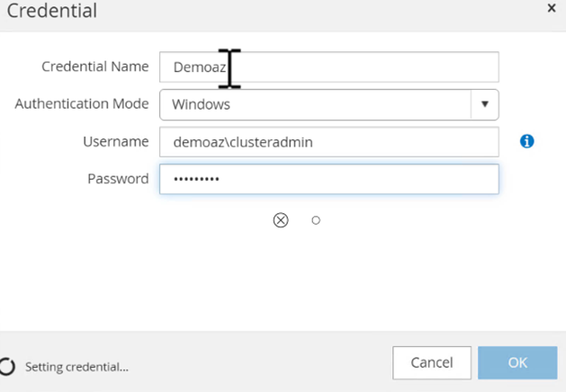Click the small hollow circle icon

(316, 220)
